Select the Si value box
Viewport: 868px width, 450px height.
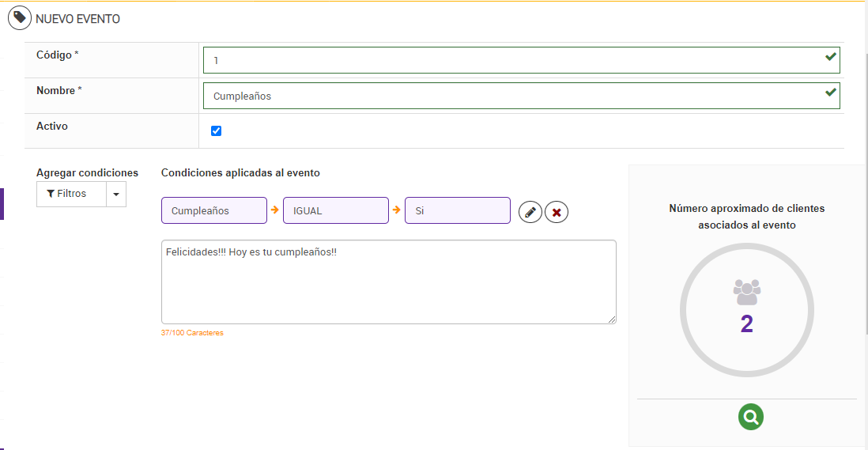[458, 210]
